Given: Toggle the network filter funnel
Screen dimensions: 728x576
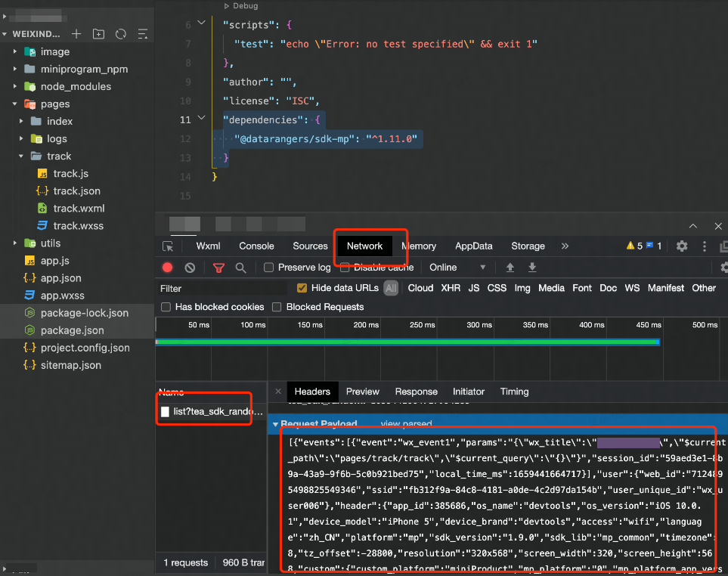Looking at the screenshot, I should point(218,268).
